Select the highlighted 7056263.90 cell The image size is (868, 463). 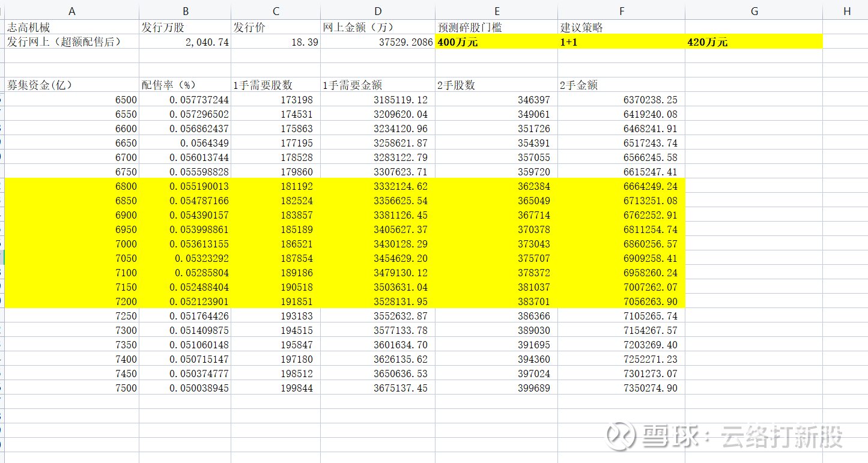(x=622, y=301)
